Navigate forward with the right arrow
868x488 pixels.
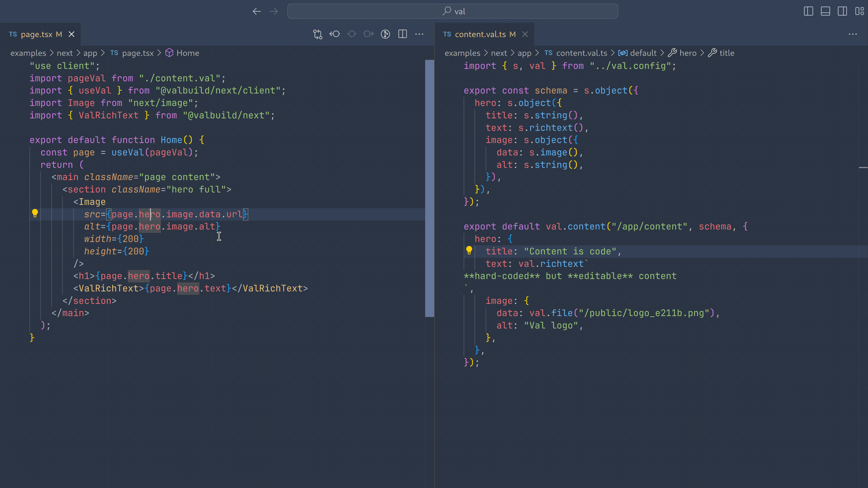tap(274, 11)
